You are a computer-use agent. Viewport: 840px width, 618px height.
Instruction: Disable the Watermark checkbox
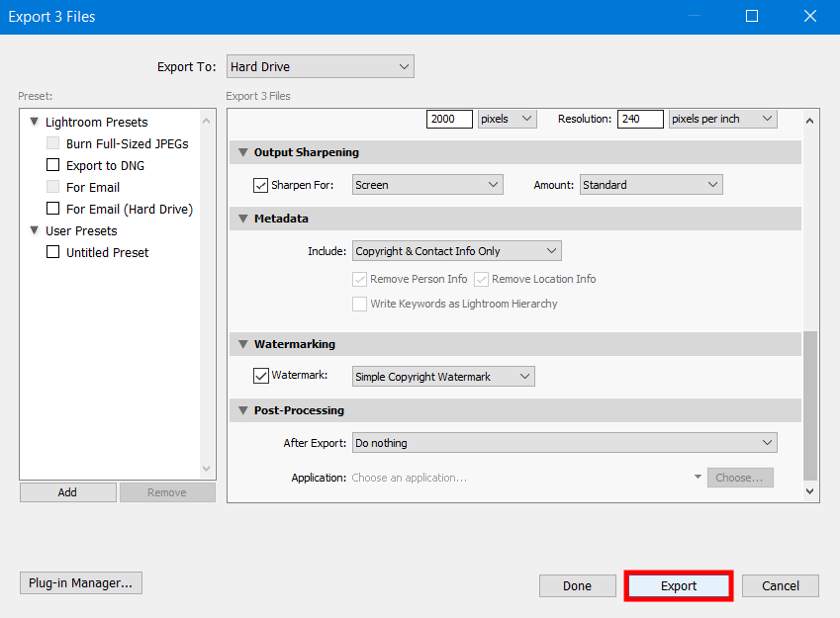(x=261, y=376)
